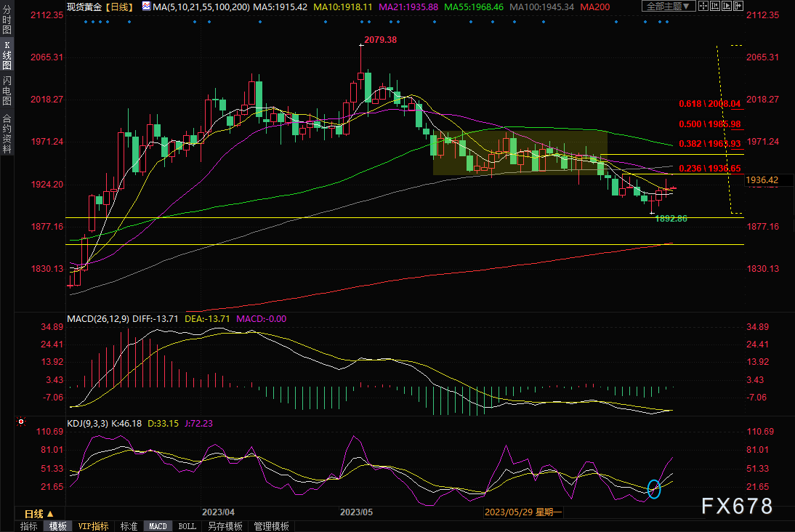Click the 另存模板 button
This screenshot has height=532, width=795.
point(225,526)
